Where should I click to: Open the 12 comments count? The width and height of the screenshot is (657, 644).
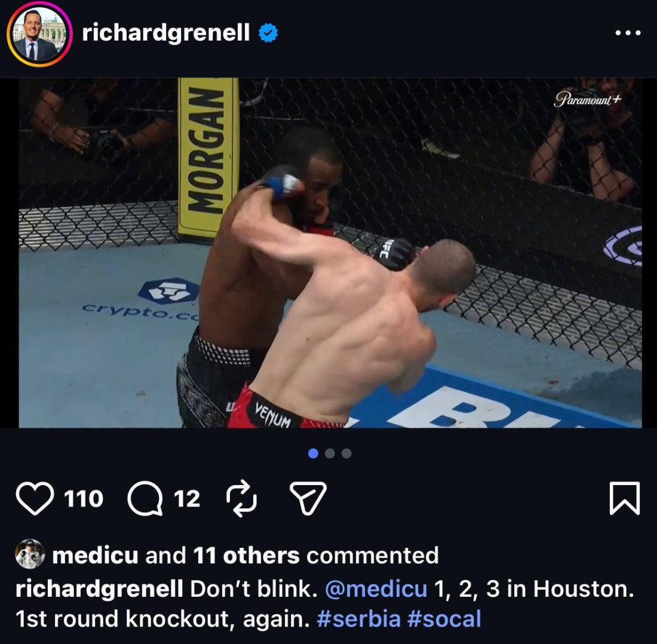click(x=187, y=499)
